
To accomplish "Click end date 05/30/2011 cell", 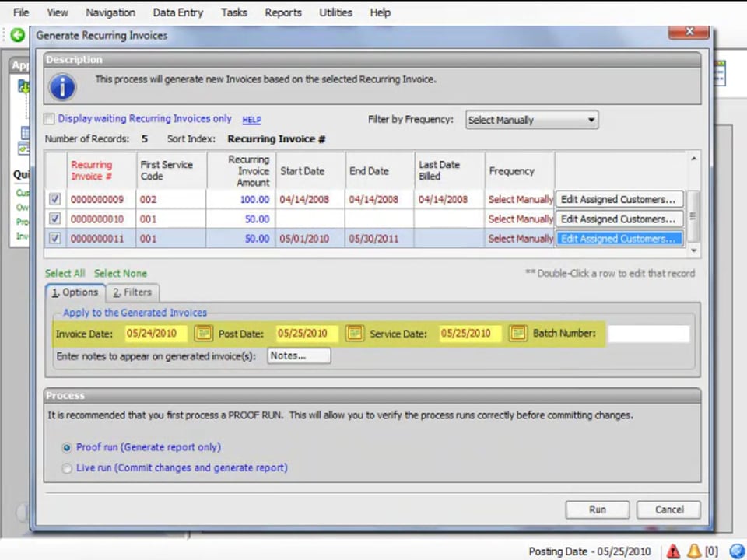I will coord(380,238).
